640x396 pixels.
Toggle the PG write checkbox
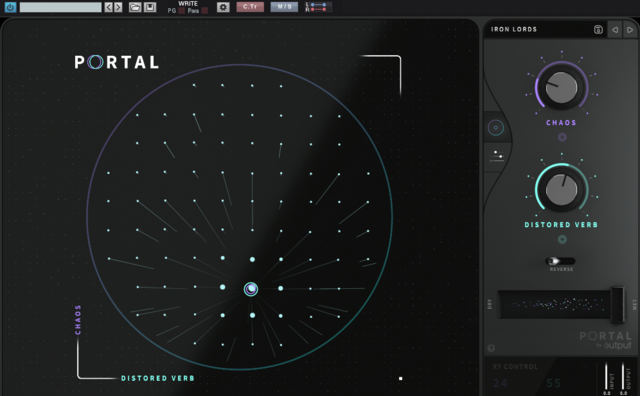[181, 11]
